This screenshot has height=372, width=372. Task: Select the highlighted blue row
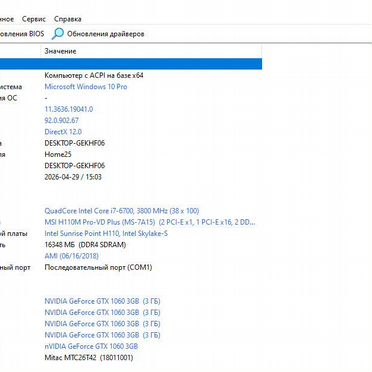131,64
